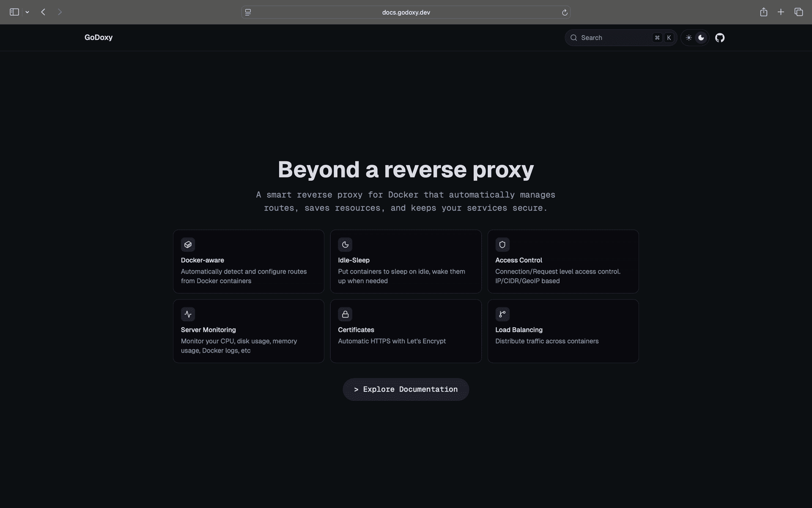Switch to light theme sun toggle
812x508 pixels.
click(x=689, y=38)
